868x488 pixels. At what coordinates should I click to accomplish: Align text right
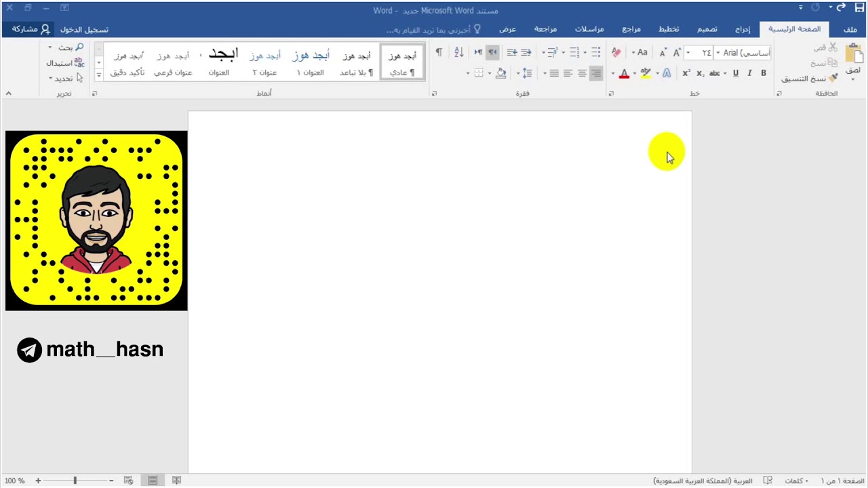(596, 73)
